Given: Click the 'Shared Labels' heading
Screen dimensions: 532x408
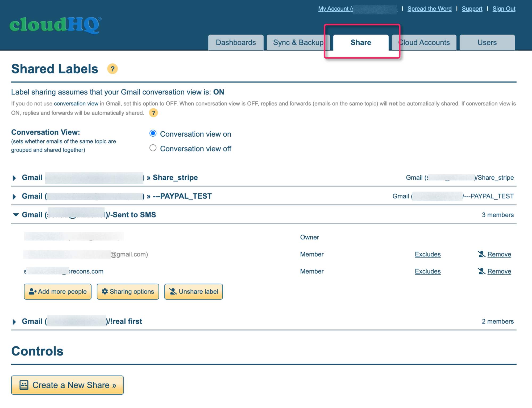Looking at the screenshot, I should pyautogui.click(x=55, y=69).
